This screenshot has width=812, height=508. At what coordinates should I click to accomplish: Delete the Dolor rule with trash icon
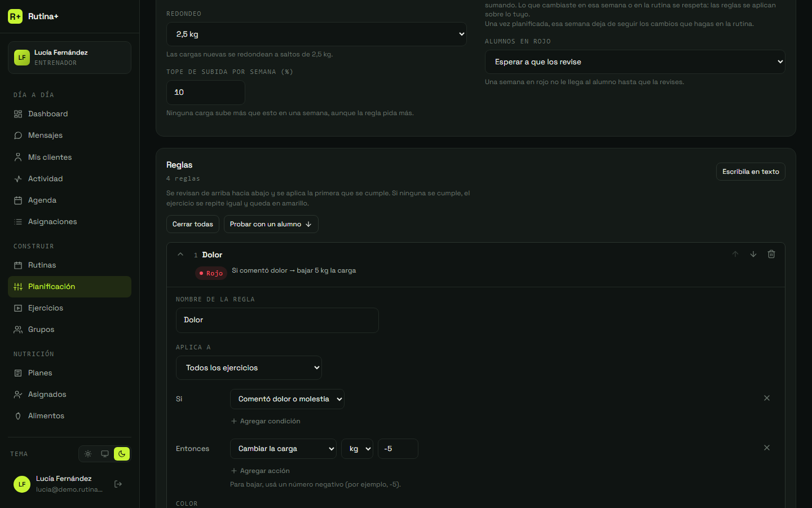[771, 254]
